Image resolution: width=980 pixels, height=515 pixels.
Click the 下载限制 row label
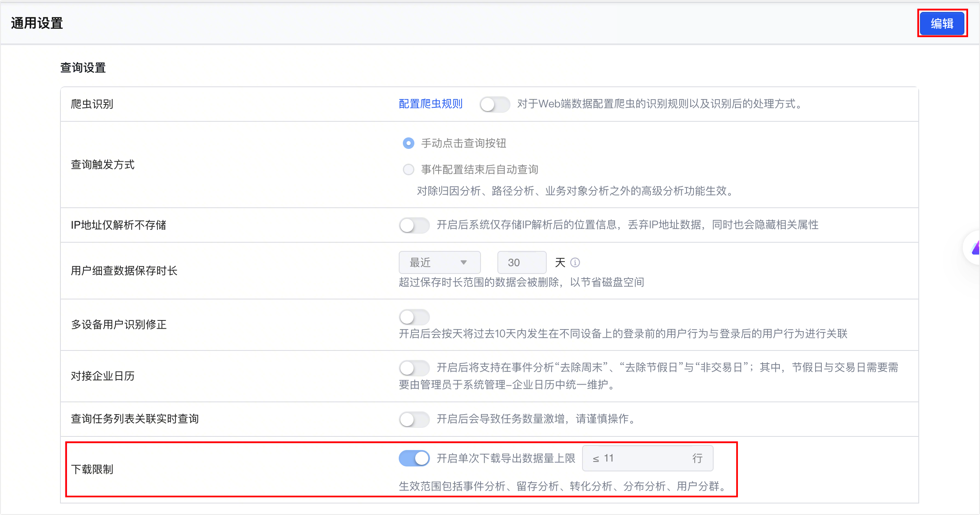(x=92, y=469)
